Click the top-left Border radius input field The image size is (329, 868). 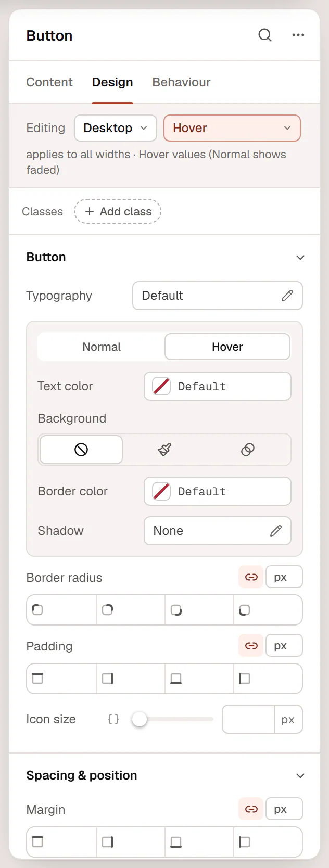pos(61,610)
